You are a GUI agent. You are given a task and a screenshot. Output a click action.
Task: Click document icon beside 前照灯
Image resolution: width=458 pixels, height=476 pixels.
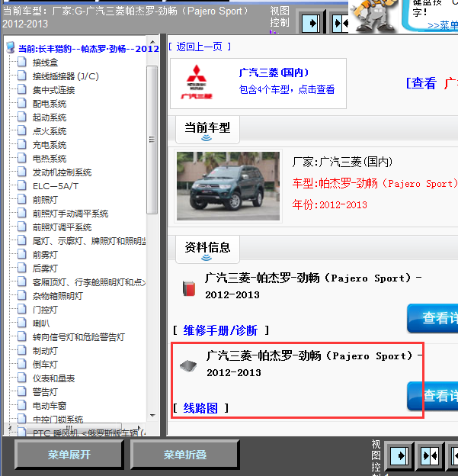(22, 199)
